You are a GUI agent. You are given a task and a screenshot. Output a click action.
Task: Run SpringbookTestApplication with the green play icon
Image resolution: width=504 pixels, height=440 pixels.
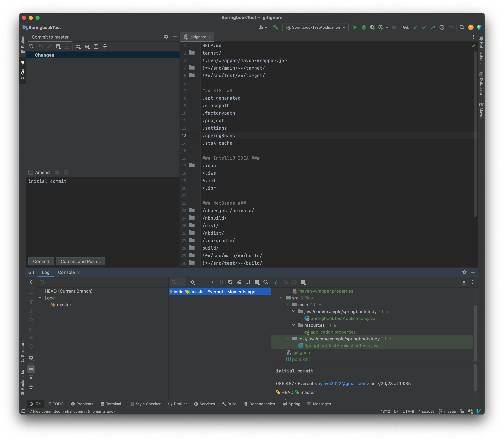point(355,27)
